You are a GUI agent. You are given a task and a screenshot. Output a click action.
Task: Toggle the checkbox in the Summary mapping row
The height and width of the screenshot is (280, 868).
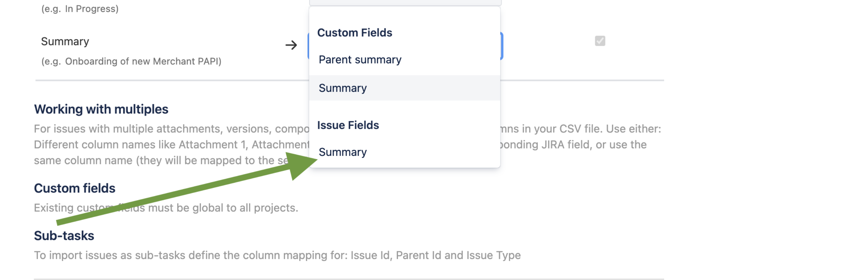[x=600, y=41]
